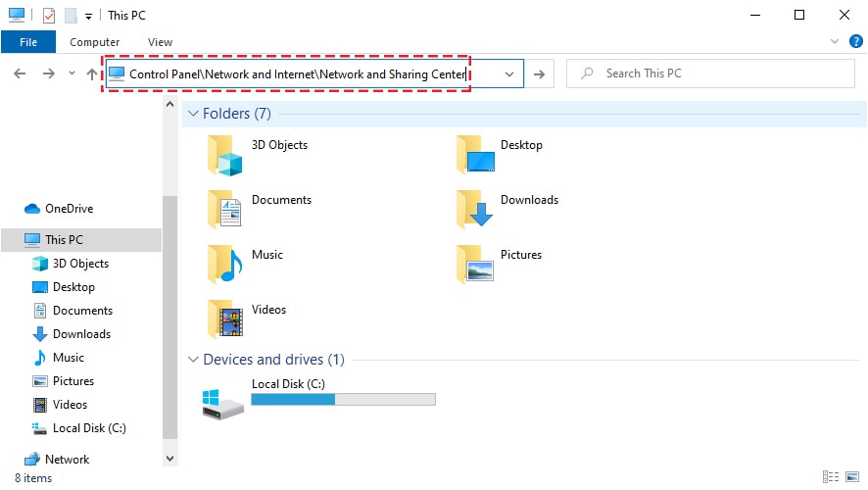Click the Local Disk (C:) usage bar
Screen dimensions: 868x490
[343, 400]
